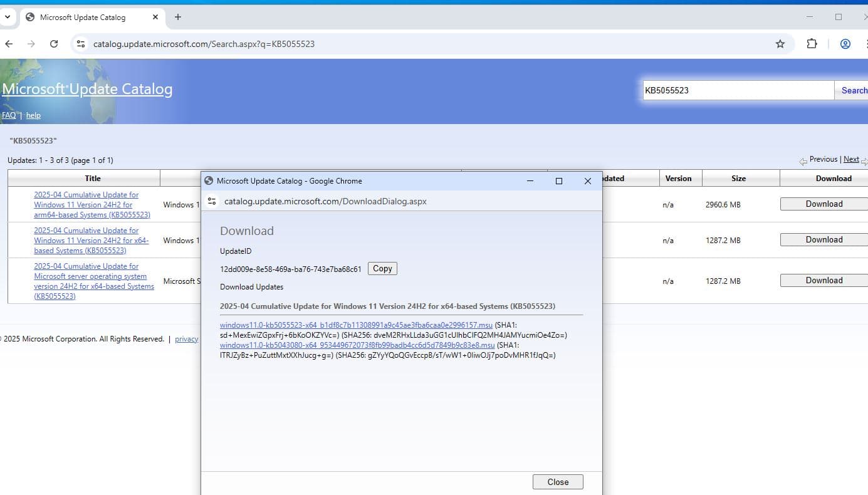Switch to Microsoft Update Catalog tab

coord(81,17)
